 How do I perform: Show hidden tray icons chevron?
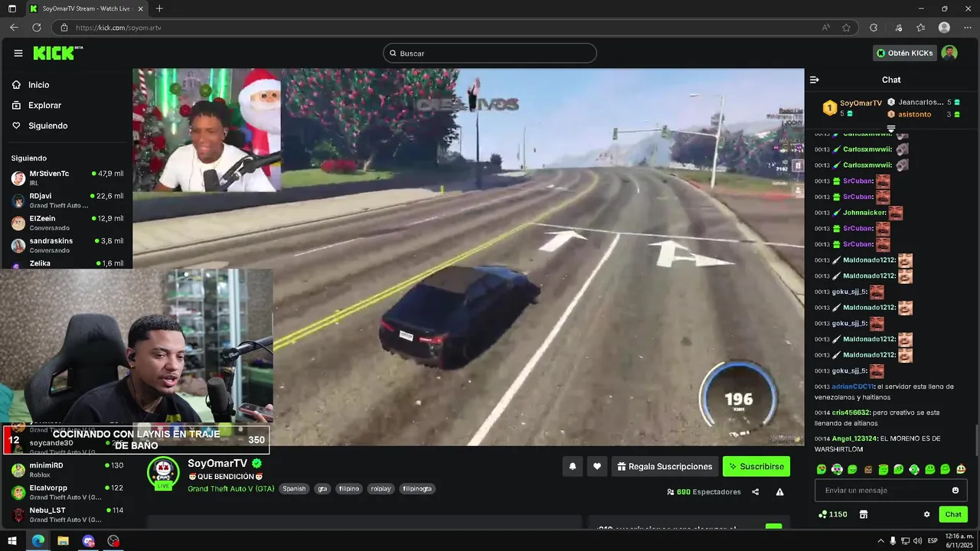(880, 541)
